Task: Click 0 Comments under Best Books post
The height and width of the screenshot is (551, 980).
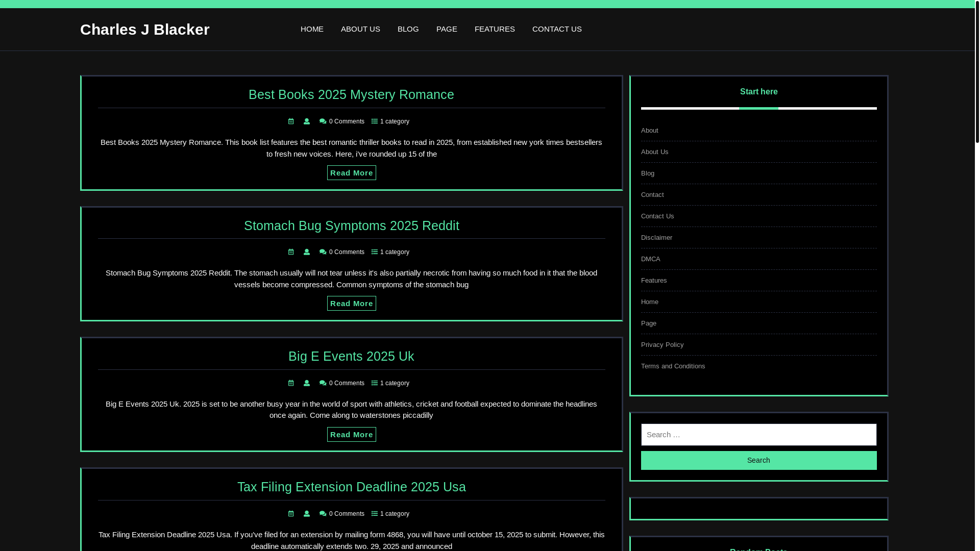Action: pyautogui.click(x=347, y=121)
